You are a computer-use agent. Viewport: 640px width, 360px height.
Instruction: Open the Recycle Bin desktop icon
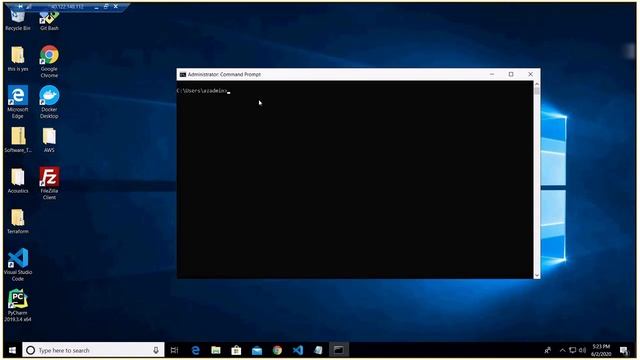(18, 20)
